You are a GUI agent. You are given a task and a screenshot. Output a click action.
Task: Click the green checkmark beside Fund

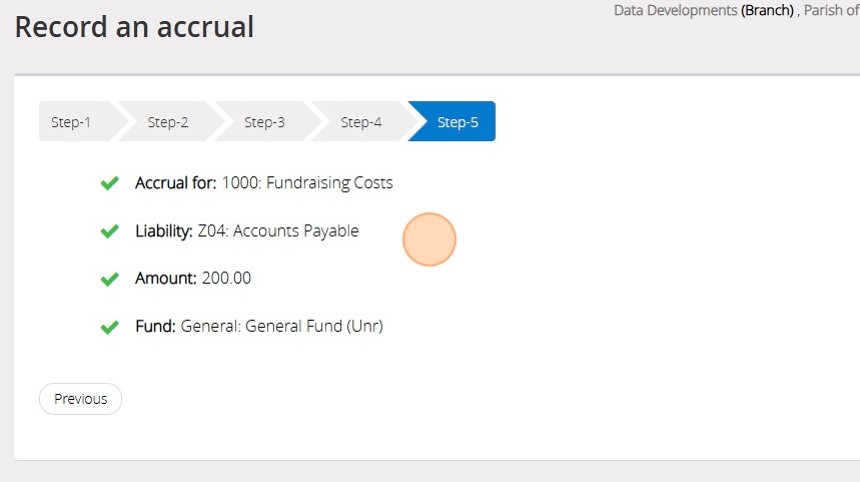[x=110, y=327]
